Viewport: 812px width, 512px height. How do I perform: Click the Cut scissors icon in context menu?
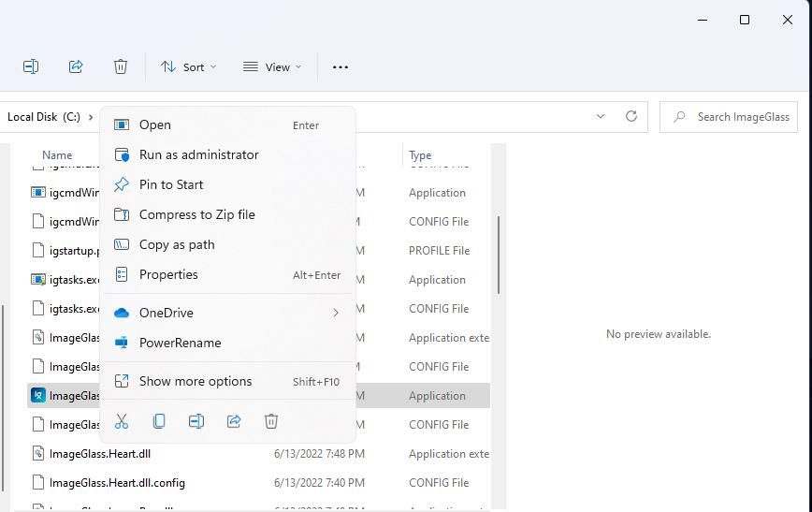point(122,421)
